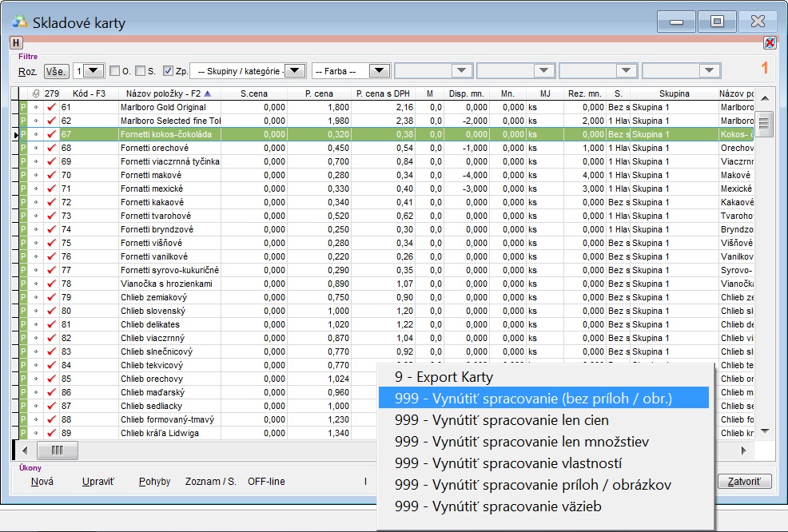Uncheck the Zp. checkbox
The height and width of the screenshot is (532, 788).
[x=168, y=71]
